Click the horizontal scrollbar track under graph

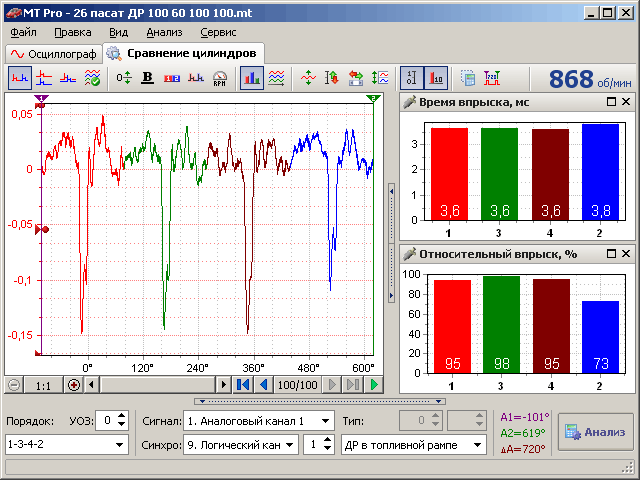coord(158,385)
